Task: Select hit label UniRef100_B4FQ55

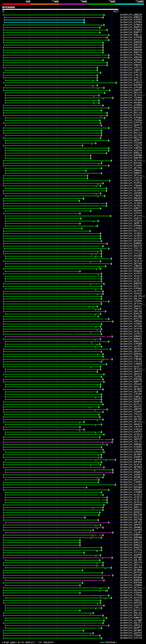Action: pyautogui.click(x=131, y=85)
